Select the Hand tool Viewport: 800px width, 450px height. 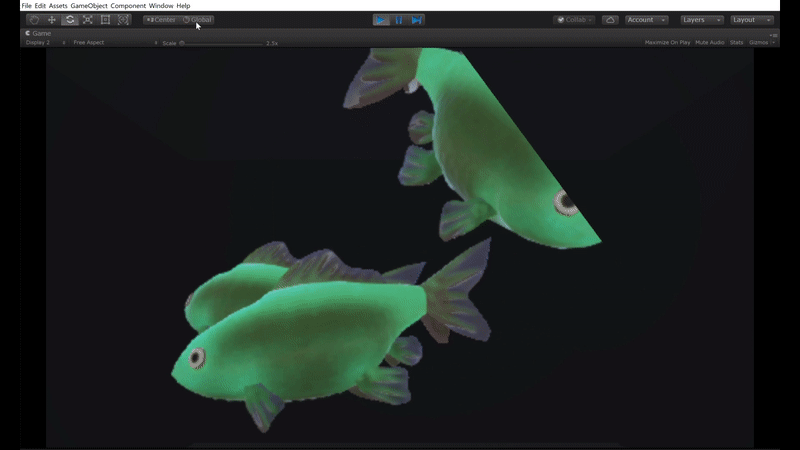pos(34,20)
